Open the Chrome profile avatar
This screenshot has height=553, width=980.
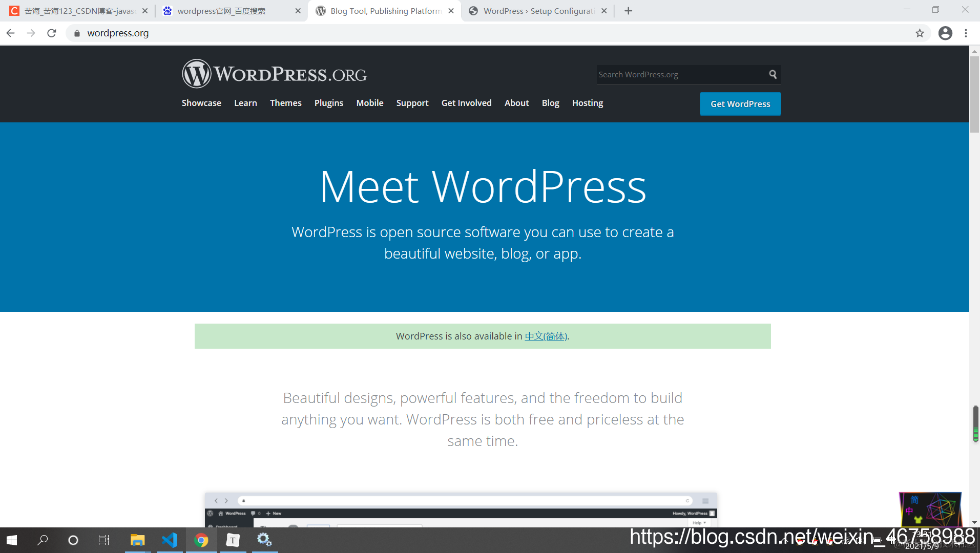pos(945,33)
